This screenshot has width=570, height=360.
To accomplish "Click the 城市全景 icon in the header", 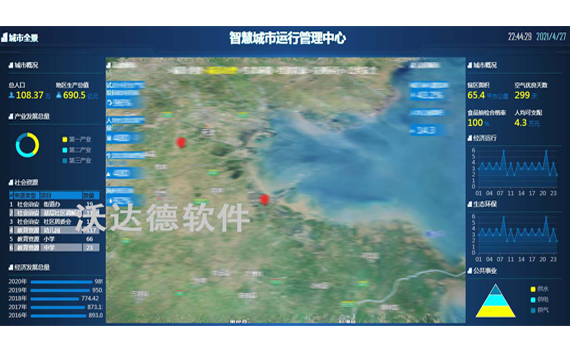I will coord(4,37).
